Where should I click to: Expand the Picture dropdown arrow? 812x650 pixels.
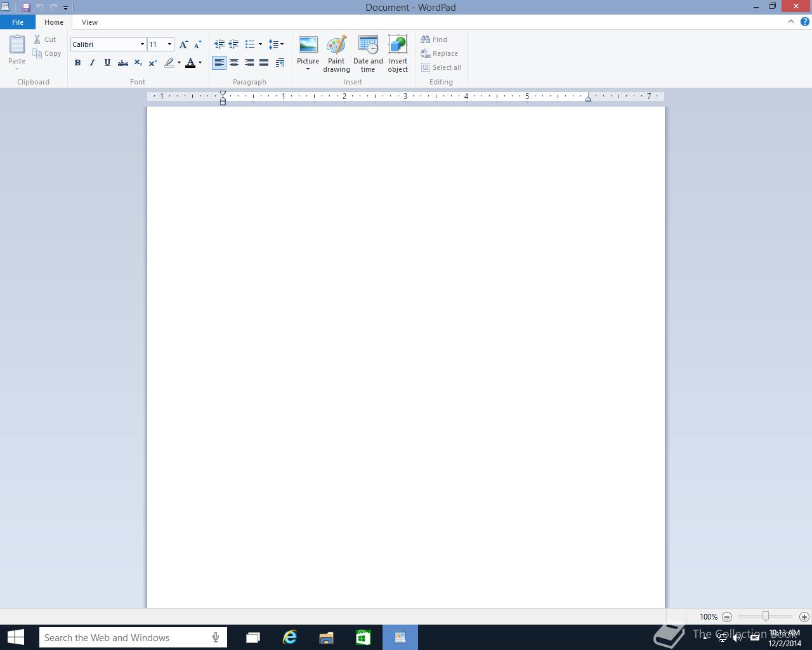click(x=308, y=69)
